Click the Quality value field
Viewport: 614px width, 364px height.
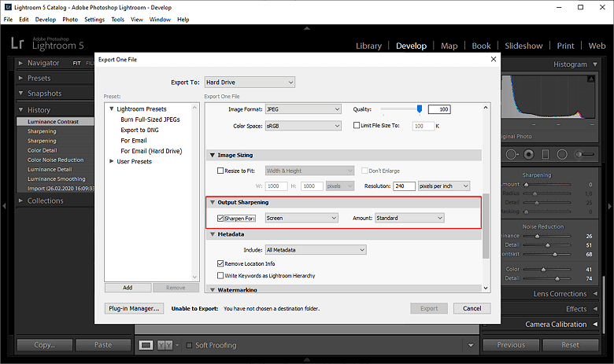tap(439, 109)
